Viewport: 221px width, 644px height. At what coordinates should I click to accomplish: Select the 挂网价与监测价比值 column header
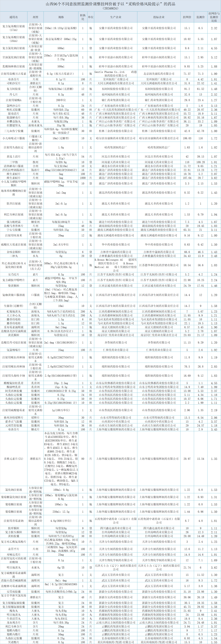tap(214, 17)
